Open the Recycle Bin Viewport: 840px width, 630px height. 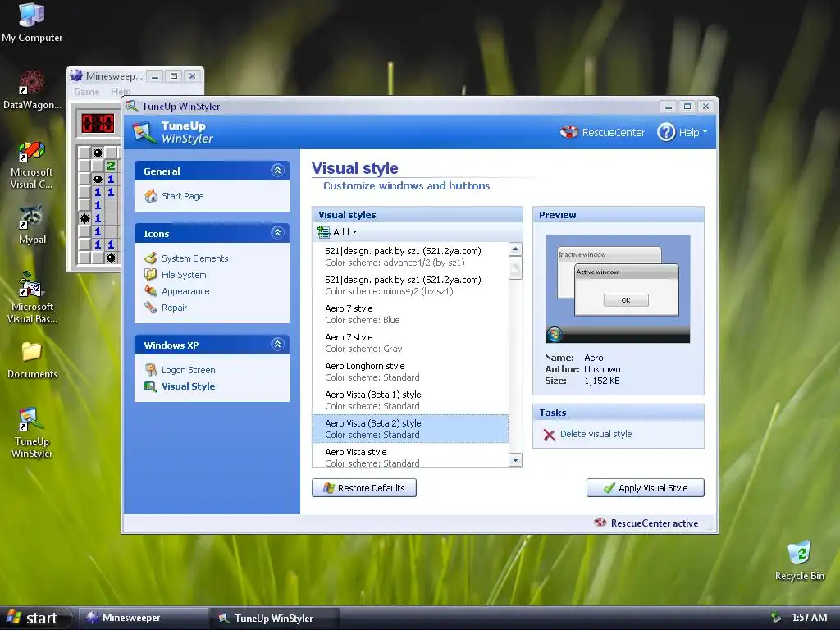click(799, 561)
